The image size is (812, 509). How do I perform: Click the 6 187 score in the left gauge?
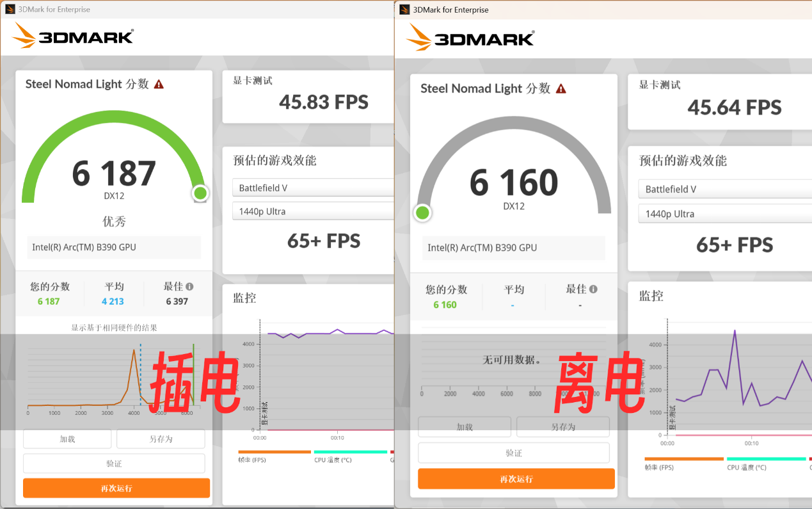point(114,174)
